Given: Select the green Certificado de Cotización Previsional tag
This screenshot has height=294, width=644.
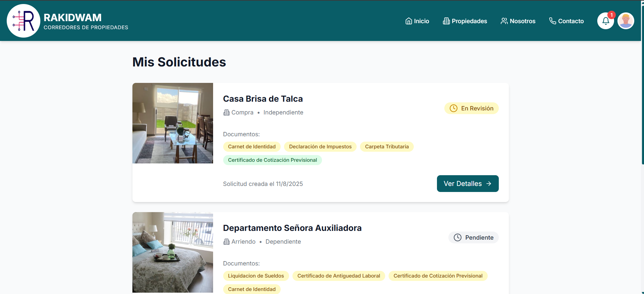Looking at the screenshot, I should [272, 160].
